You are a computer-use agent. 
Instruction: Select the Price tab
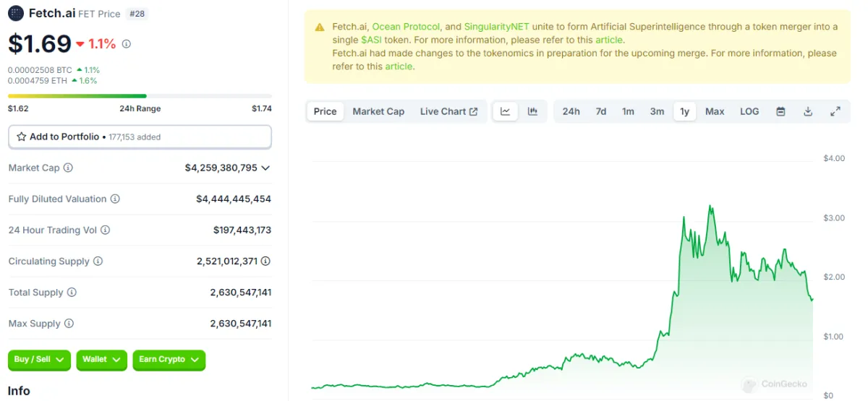[325, 111]
